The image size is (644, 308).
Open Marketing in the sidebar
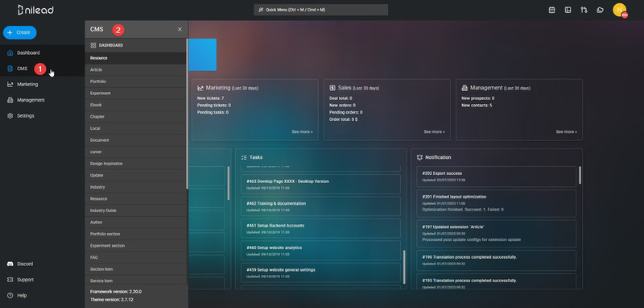[43, 85]
